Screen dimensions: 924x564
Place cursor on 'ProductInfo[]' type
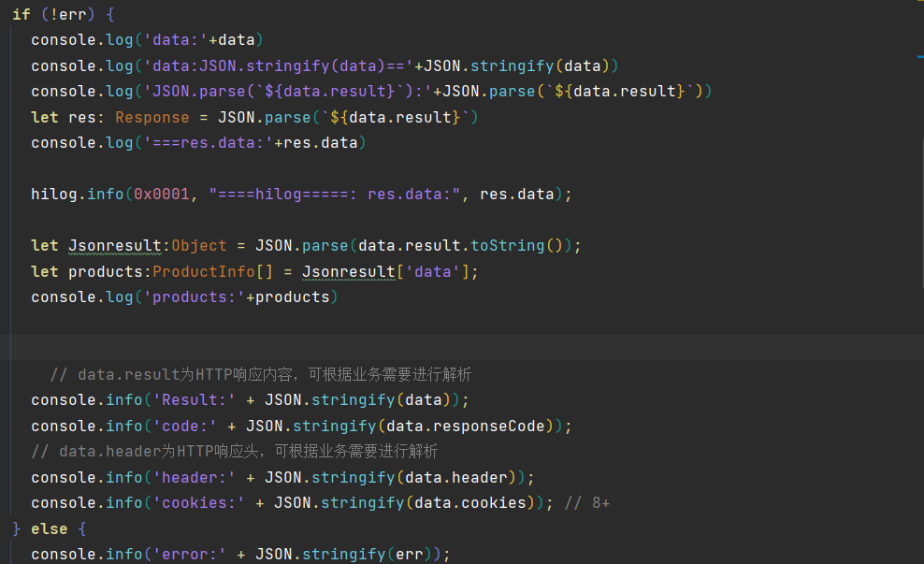pos(203,271)
